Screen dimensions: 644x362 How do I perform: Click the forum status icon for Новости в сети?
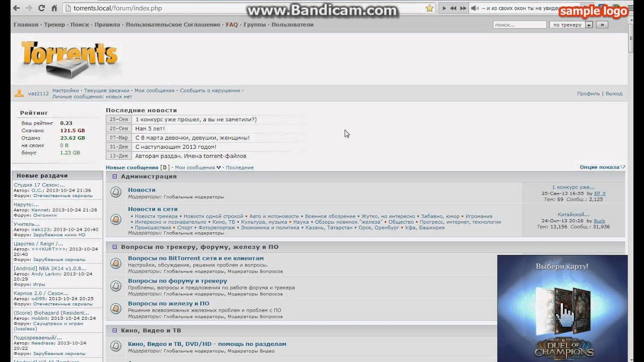[116, 219]
